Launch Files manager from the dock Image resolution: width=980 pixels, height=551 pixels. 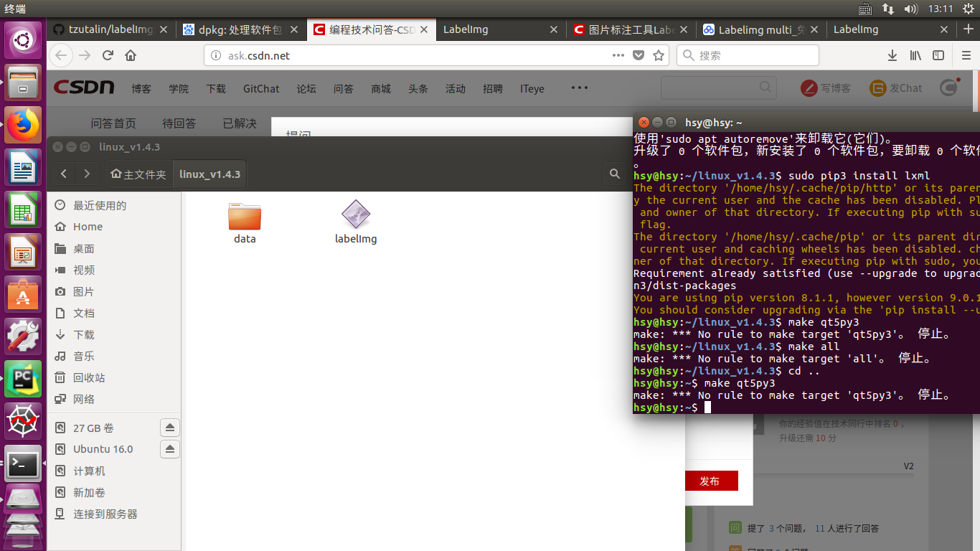(23, 83)
